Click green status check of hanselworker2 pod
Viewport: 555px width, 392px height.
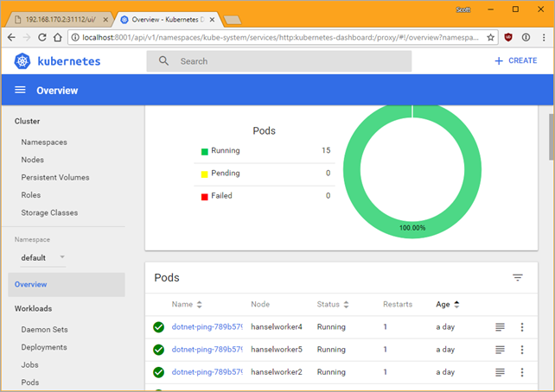[x=158, y=372]
